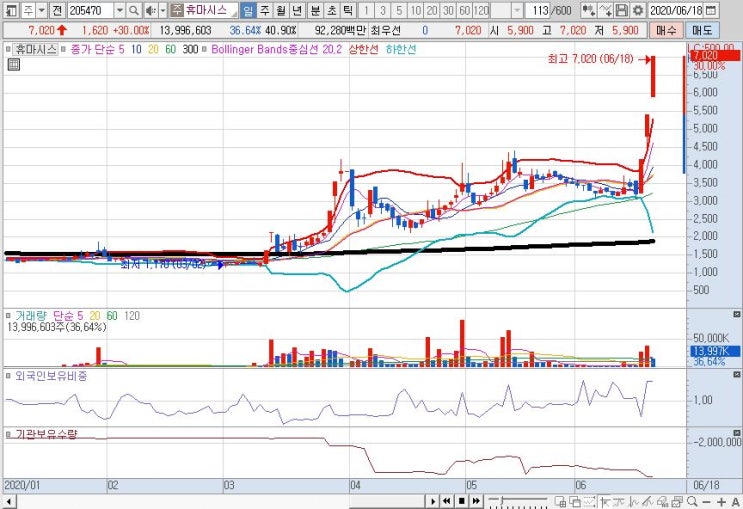Open the stock code search magnifier
This screenshot has height=509, width=743.
134,10
